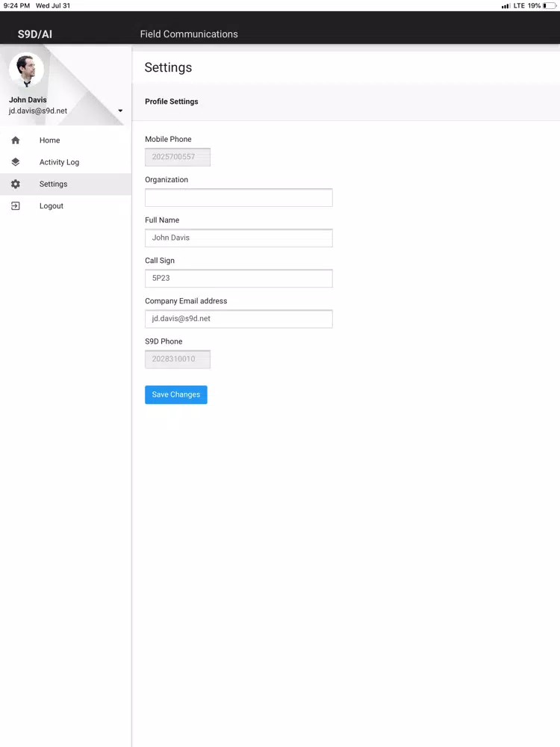This screenshot has height=747, width=560.
Task: Click the Save Changes button
Action: [x=175, y=394]
